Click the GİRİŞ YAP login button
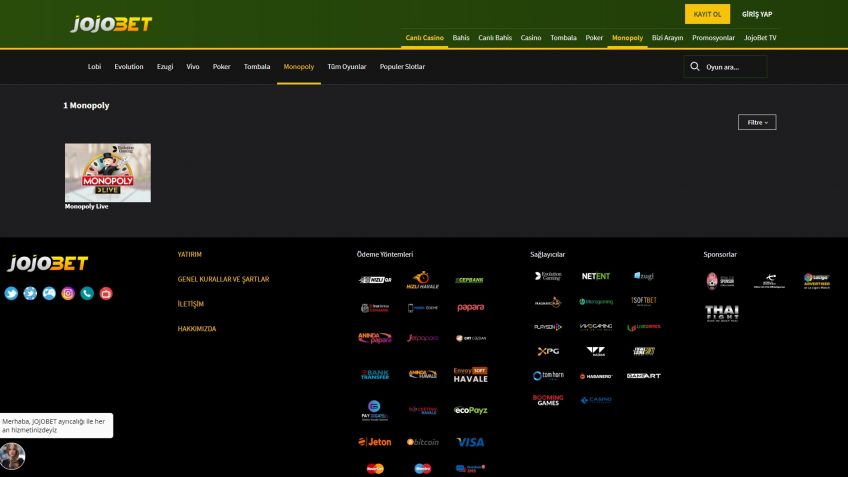The width and height of the screenshot is (848, 477). coord(757,14)
